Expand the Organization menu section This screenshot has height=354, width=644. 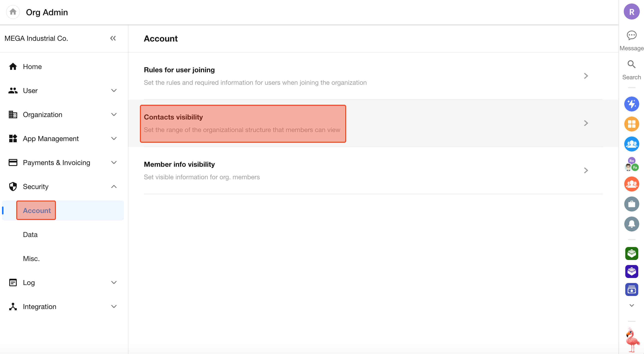coord(114,114)
